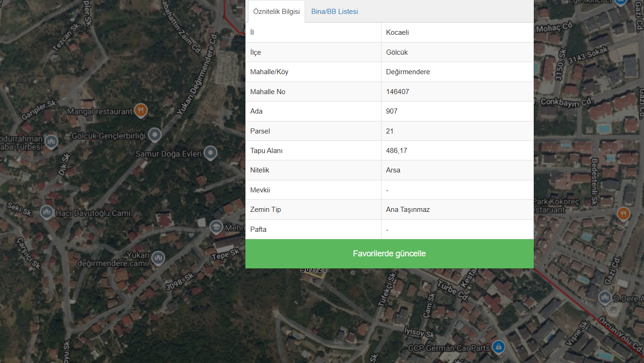Image resolution: width=644 pixels, height=363 pixels.
Task: Click the GCP German Car Parts label
Action: tap(449, 348)
